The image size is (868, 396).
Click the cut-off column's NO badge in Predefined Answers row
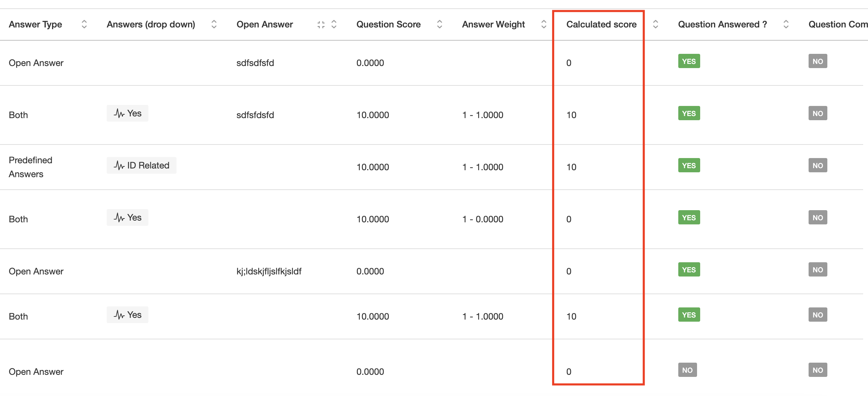[818, 165]
